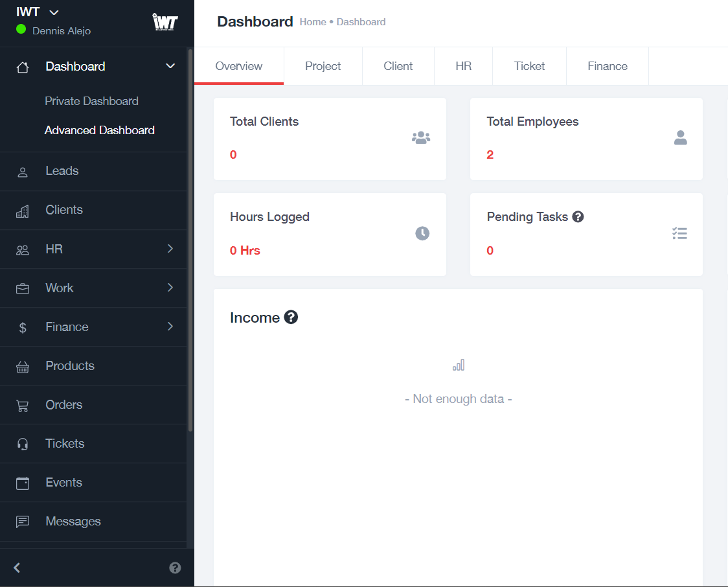Click the help icon beside Income
The width and height of the screenshot is (728, 587).
pyautogui.click(x=291, y=317)
